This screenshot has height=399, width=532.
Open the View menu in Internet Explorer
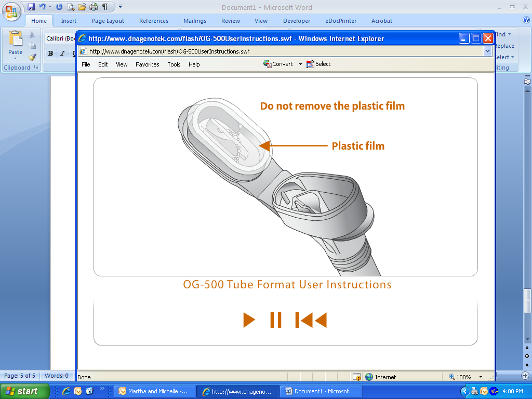tap(122, 64)
